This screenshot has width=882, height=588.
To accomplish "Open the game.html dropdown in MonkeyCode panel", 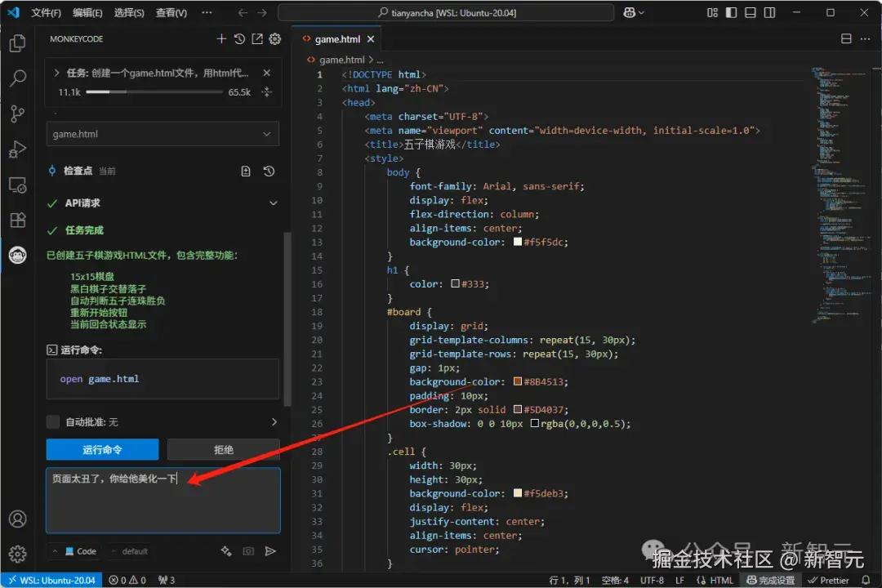I will click(x=163, y=134).
